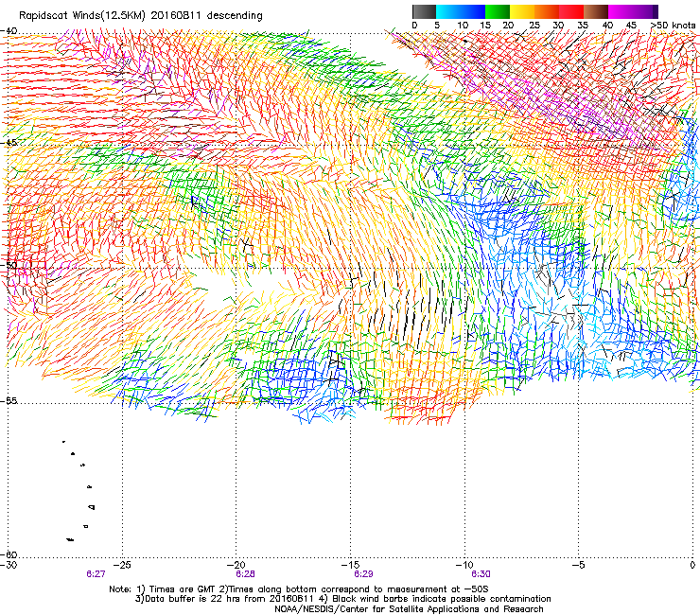Click the green 15-20 knots color segment
The height and width of the screenshot is (615, 700).
coord(498,11)
